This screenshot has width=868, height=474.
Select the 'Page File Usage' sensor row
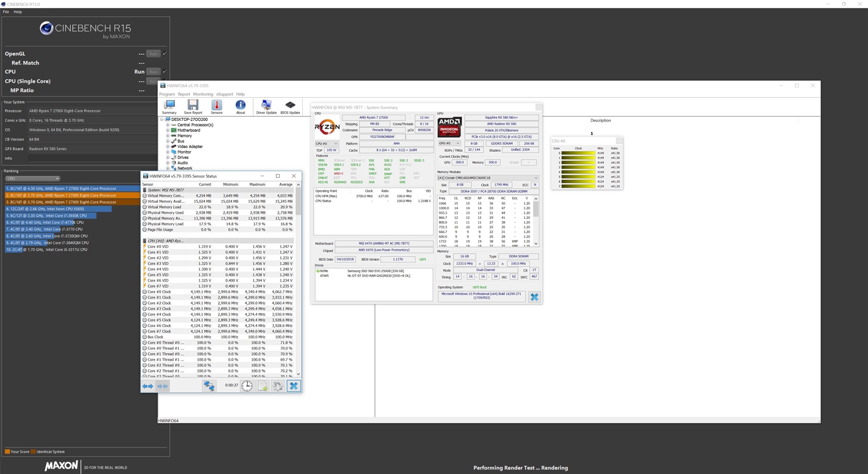pos(218,229)
